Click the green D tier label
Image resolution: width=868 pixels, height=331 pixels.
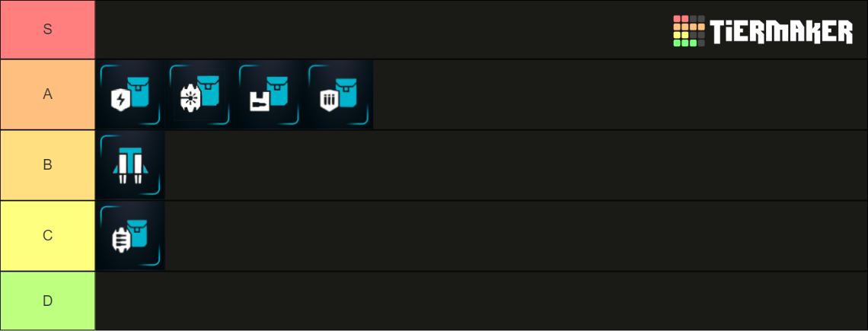47,301
